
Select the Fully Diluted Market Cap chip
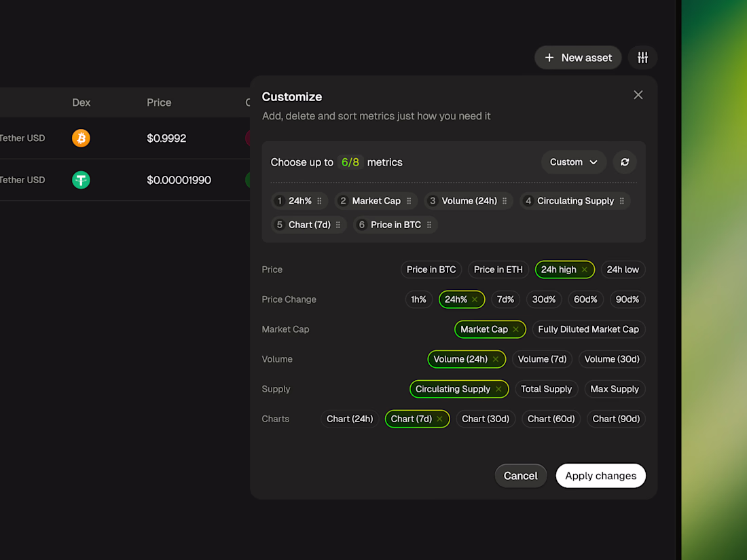coord(588,329)
